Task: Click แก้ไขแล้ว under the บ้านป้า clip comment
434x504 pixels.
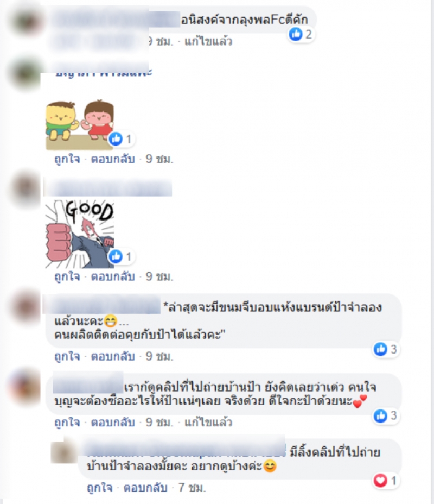Action: pyautogui.click(x=208, y=423)
